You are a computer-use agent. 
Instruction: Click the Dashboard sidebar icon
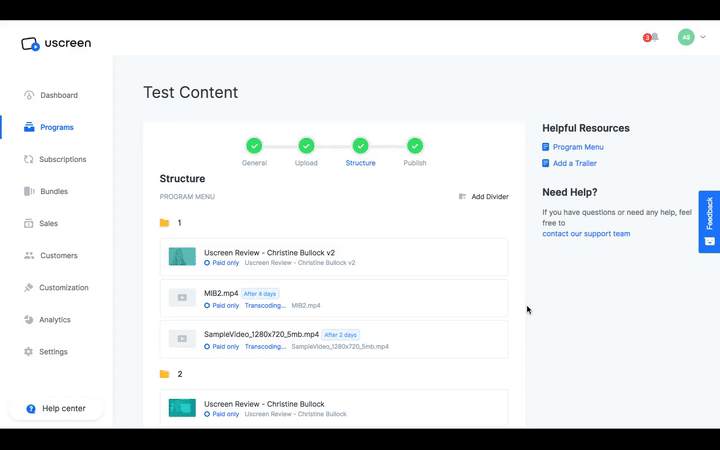point(29,95)
